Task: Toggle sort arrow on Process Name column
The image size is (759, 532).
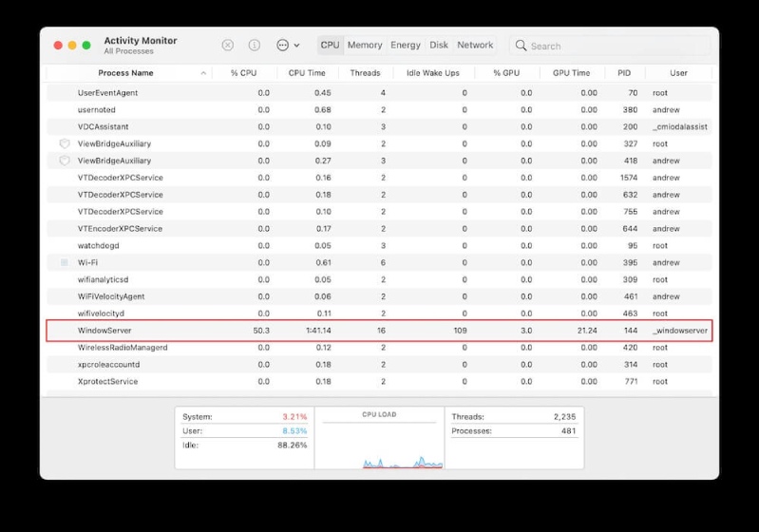Action: pos(203,73)
